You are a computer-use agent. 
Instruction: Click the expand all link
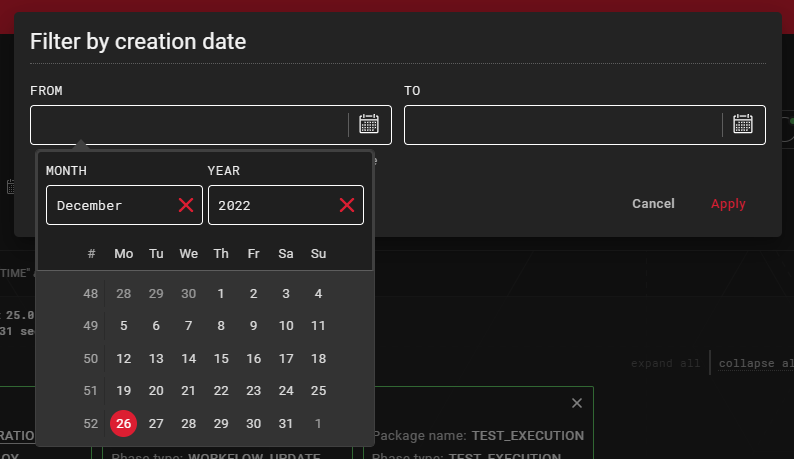[665, 363]
